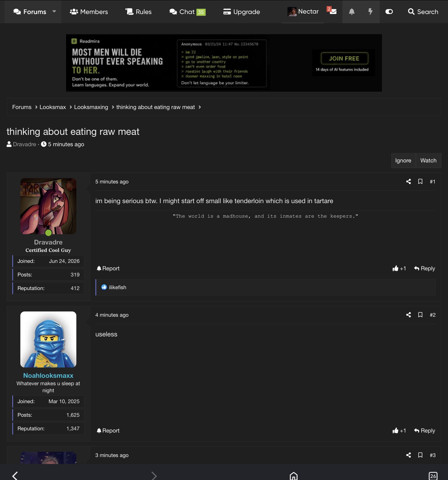Select the reply text 'useless'
448x480 pixels.
[106, 334]
